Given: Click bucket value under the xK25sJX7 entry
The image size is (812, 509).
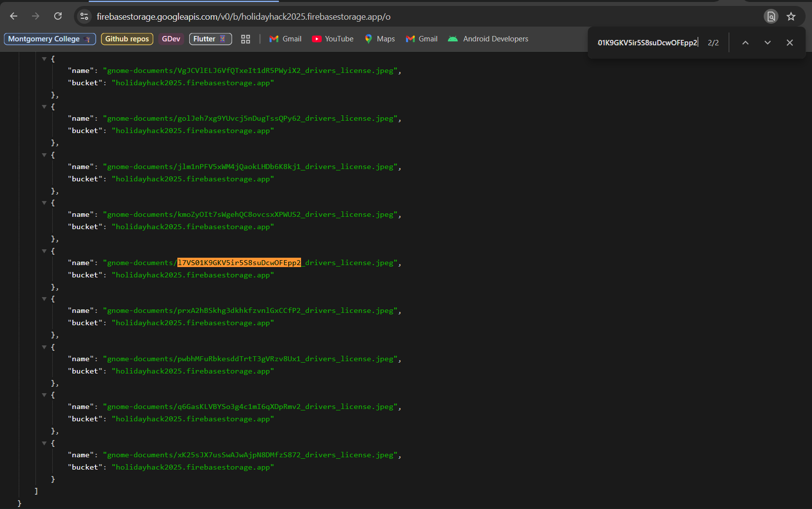Looking at the screenshot, I should pos(193,467).
